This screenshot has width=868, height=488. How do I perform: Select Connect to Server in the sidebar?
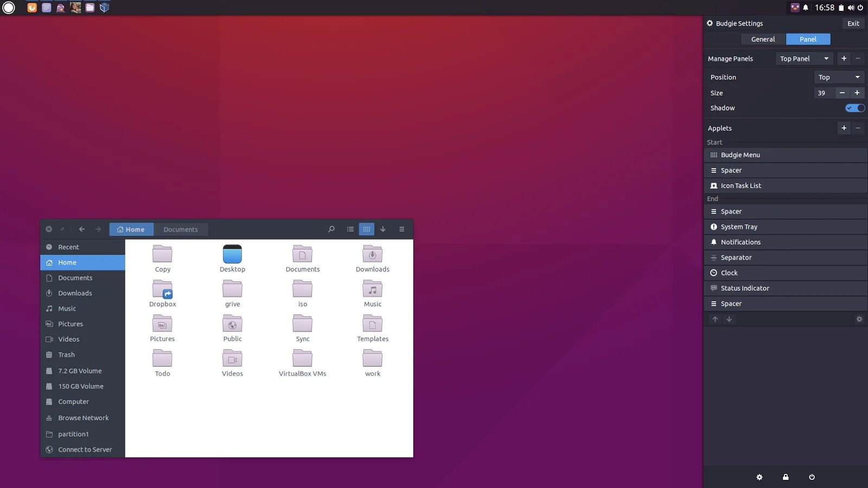pyautogui.click(x=82, y=450)
